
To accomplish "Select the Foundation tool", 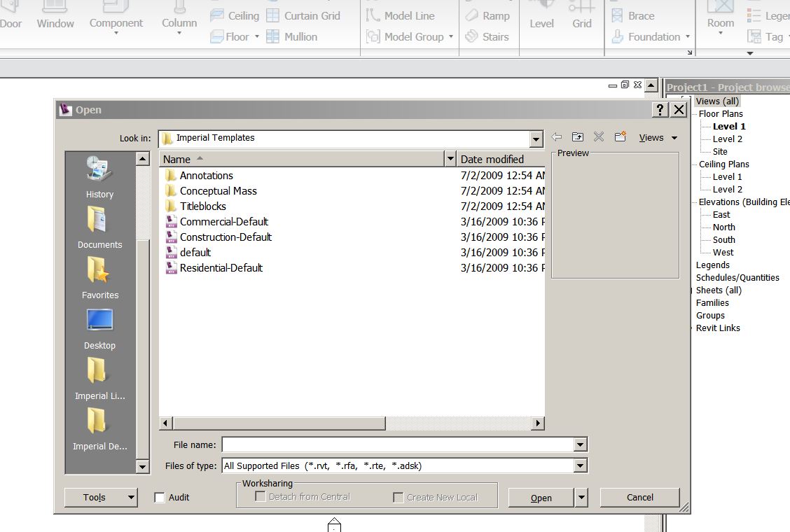I will 646,37.
